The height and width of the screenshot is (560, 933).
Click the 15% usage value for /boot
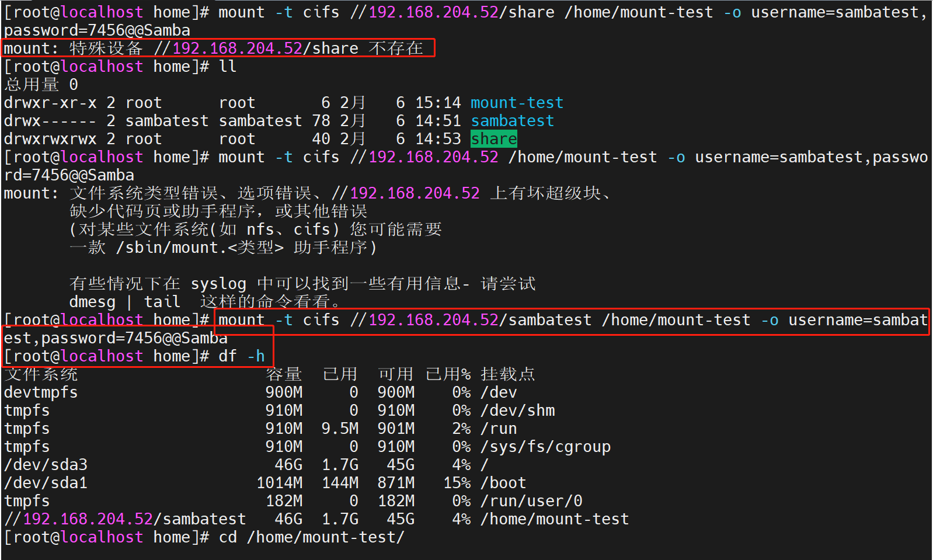click(457, 483)
